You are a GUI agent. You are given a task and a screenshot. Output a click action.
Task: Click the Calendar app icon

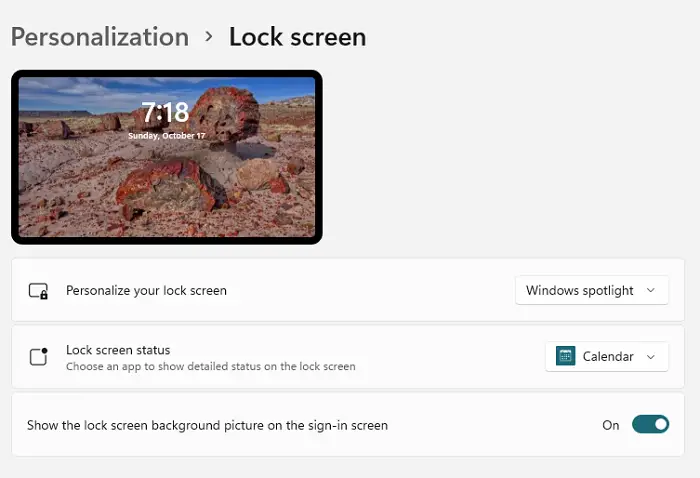point(565,356)
